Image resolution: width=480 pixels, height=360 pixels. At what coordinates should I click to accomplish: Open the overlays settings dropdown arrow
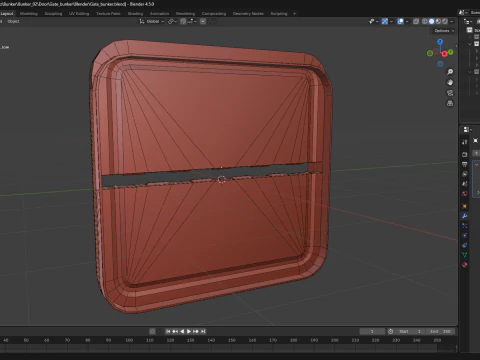tap(407, 21)
